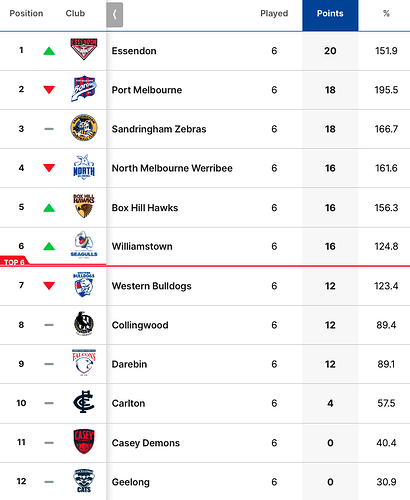Click the Box Hill Hawks logo
The width and height of the screenshot is (410, 500).
coord(84,206)
